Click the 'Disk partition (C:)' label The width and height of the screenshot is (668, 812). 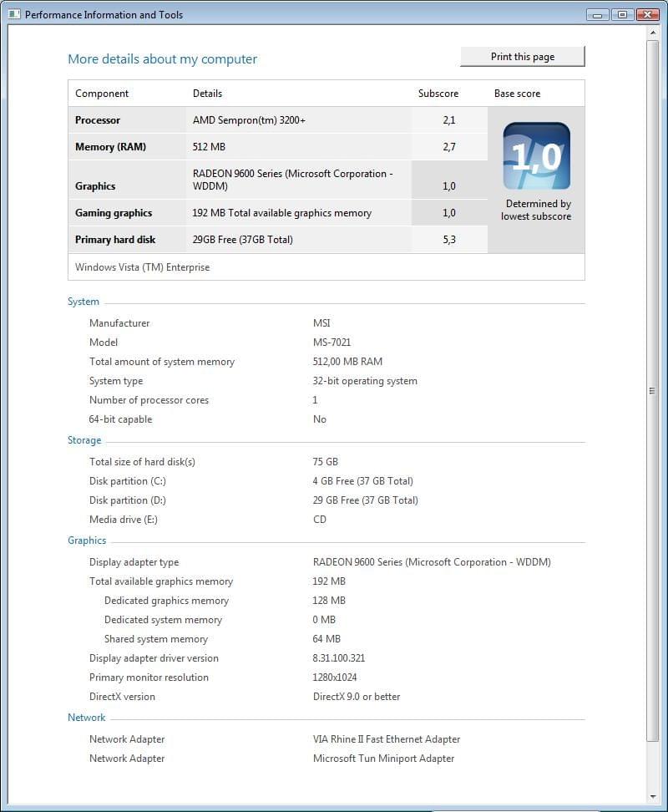click(127, 481)
